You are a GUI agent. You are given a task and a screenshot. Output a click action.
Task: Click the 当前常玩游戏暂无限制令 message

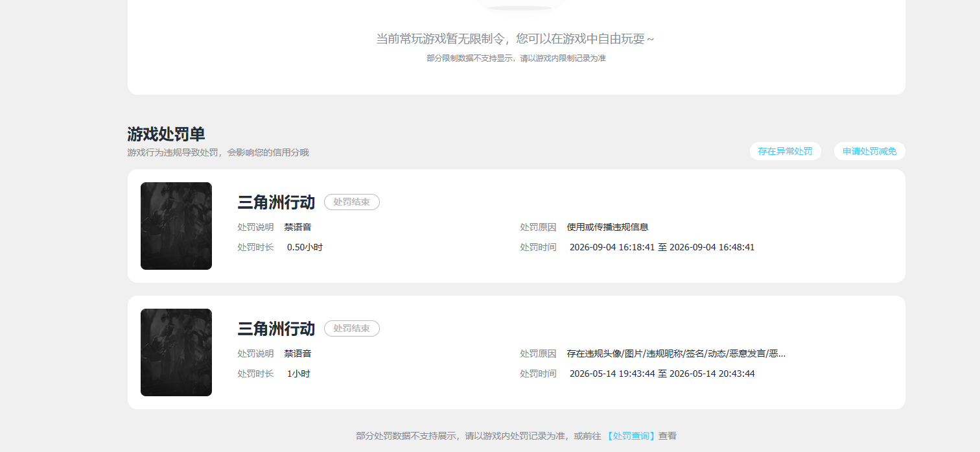click(515, 39)
